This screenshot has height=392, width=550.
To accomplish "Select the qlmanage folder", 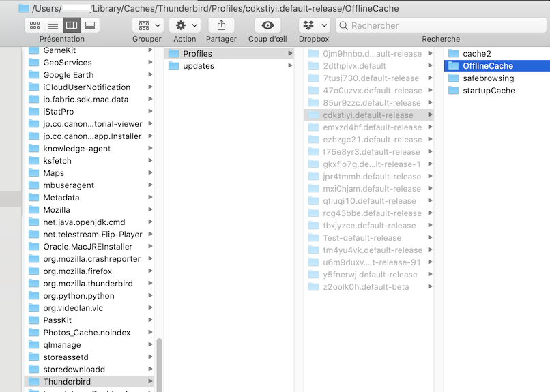I will tap(89, 344).
